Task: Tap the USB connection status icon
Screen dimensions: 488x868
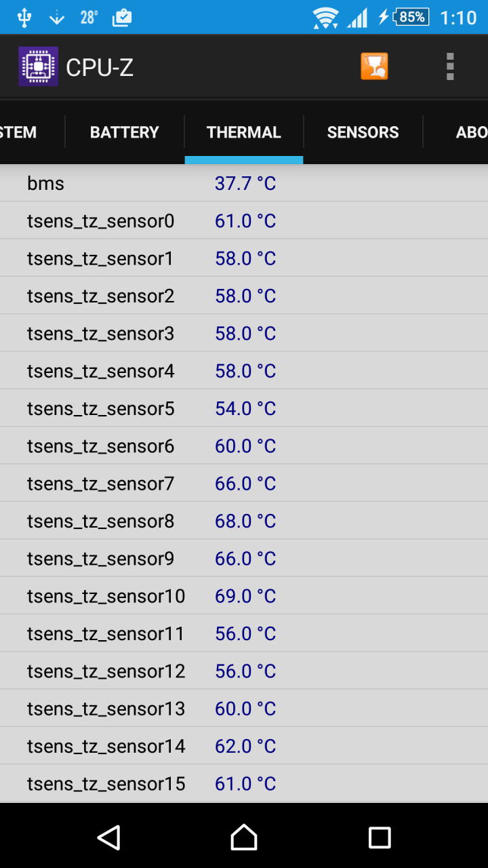Action: [x=24, y=17]
